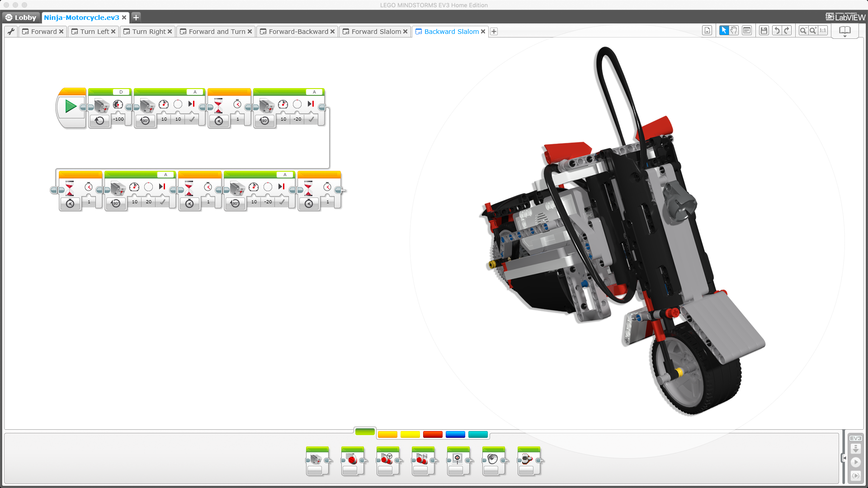Reset zoom to 1:1
Image resolution: width=868 pixels, height=488 pixels.
click(x=823, y=31)
